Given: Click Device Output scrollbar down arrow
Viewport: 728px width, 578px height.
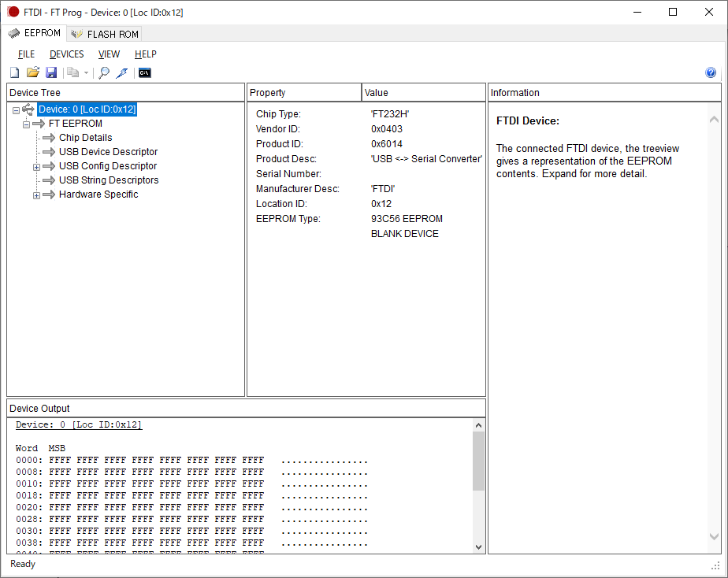Looking at the screenshot, I should point(479,547).
